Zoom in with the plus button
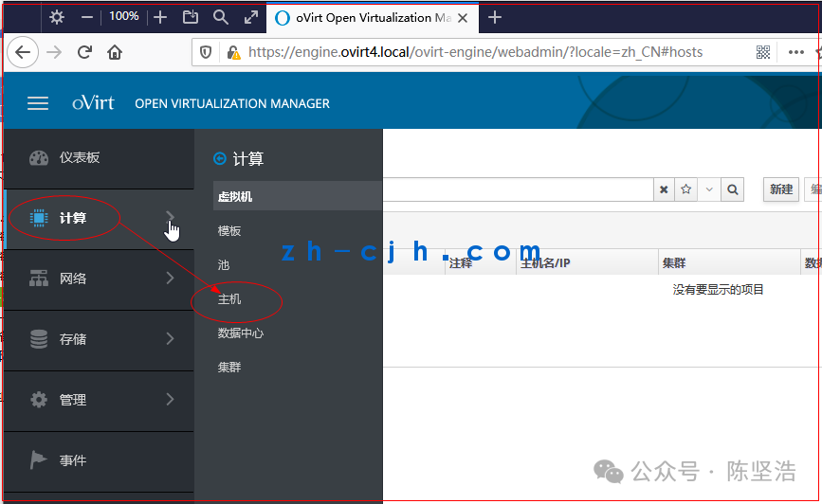This screenshot has width=822, height=504. coord(160,17)
